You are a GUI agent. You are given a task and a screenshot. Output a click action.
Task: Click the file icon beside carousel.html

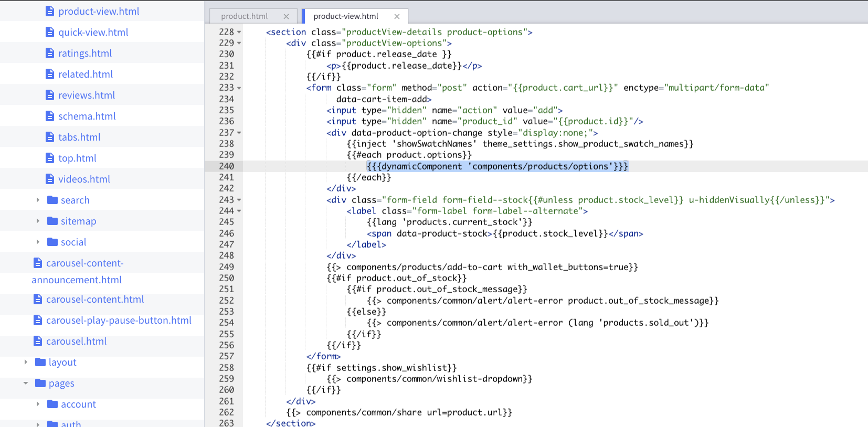pyautogui.click(x=38, y=341)
